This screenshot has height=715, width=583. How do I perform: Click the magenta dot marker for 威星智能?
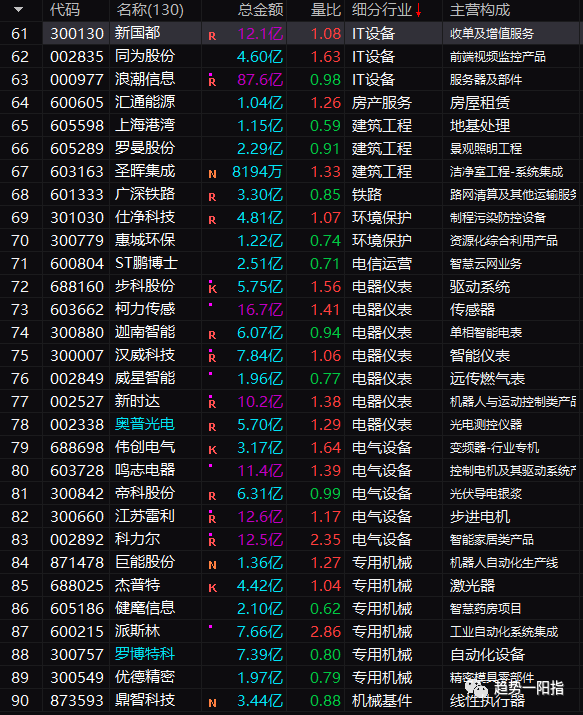[x=210, y=373]
